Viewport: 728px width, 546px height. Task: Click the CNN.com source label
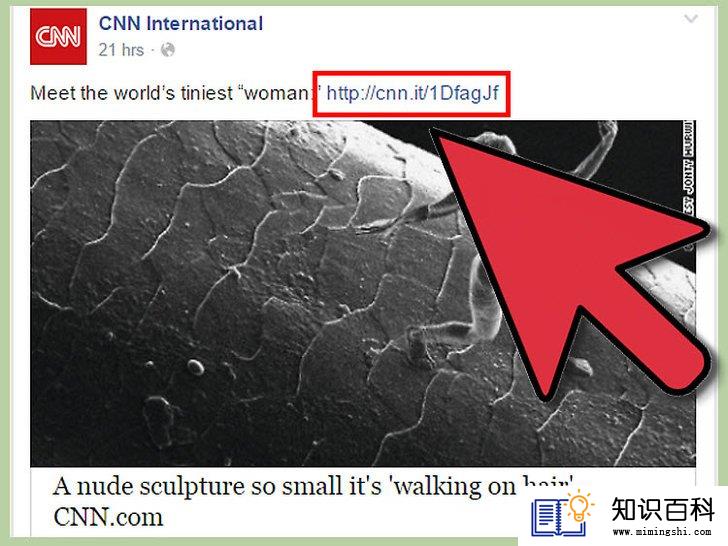coord(108,517)
